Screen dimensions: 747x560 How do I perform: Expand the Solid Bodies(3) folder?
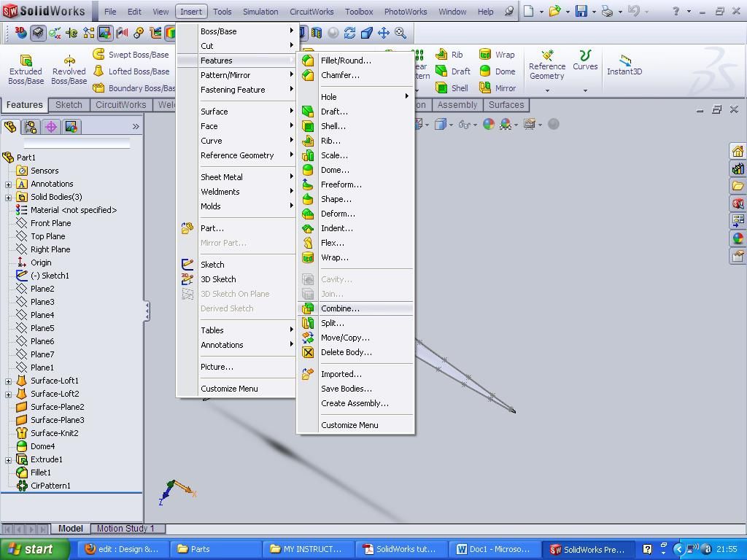(8, 197)
